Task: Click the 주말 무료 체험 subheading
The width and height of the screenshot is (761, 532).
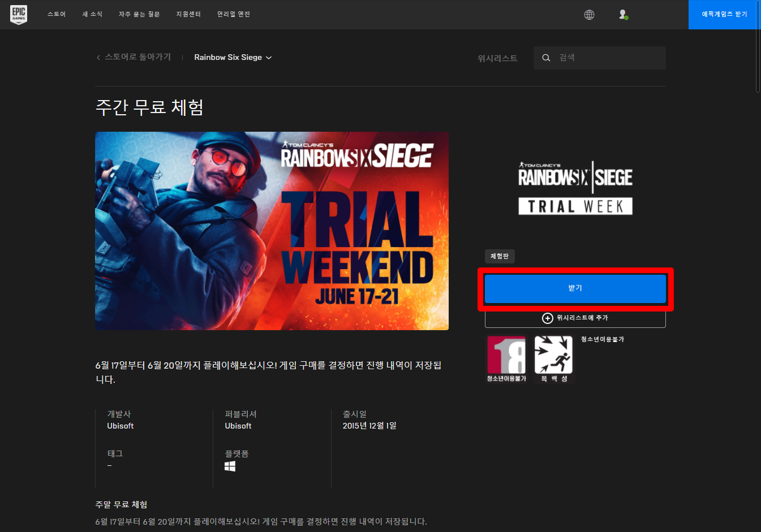Action: point(121,504)
